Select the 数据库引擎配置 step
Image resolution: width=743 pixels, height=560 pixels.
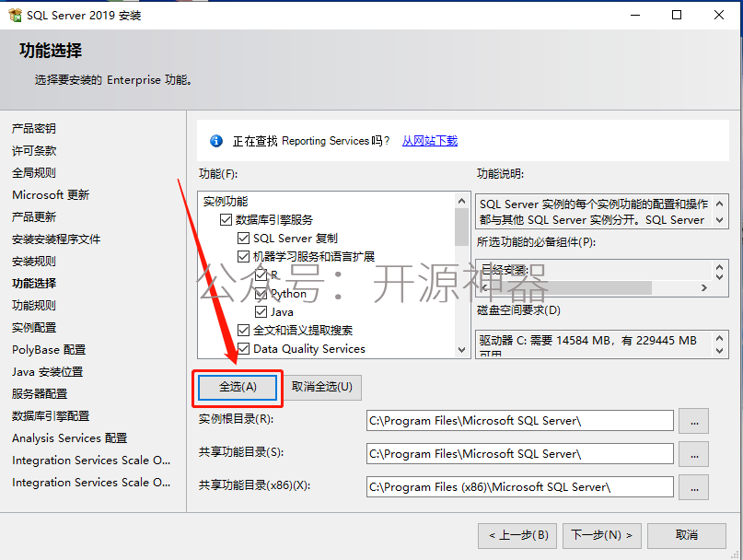[51, 416]
